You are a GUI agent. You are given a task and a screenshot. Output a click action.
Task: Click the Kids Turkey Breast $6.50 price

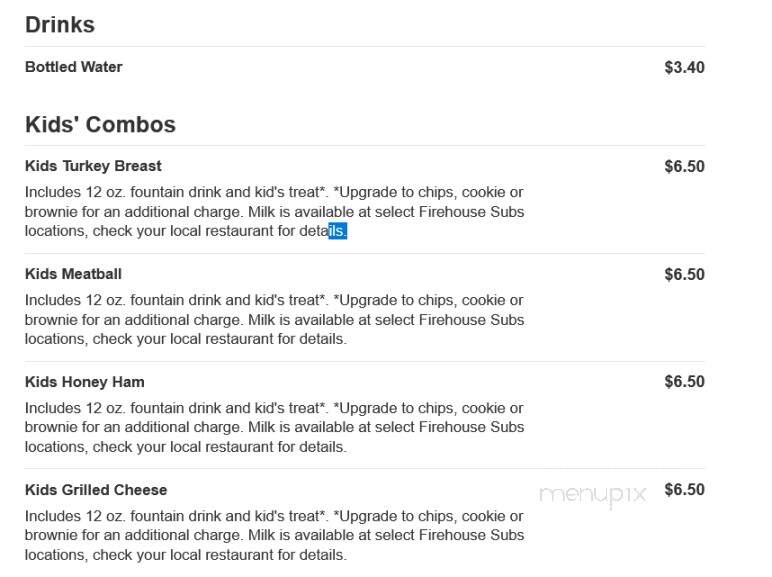[684, 166]
